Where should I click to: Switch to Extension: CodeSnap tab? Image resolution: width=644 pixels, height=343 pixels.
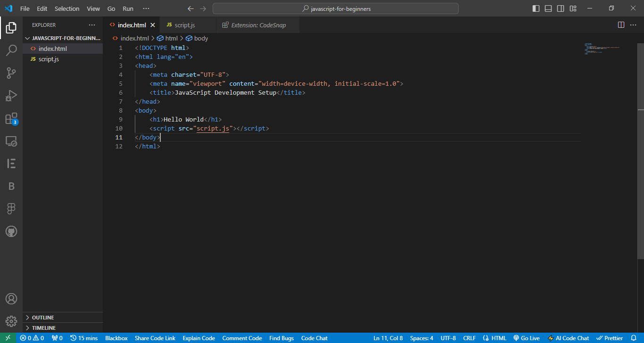click(x=257, y=25)
